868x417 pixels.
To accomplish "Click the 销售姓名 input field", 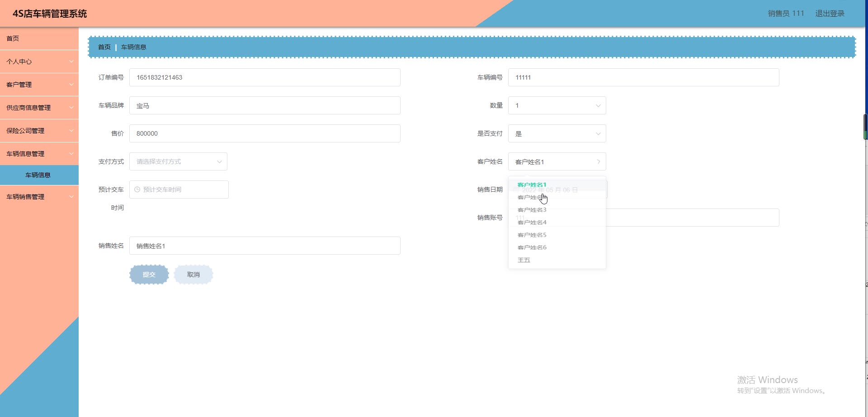I will [265, 246].
